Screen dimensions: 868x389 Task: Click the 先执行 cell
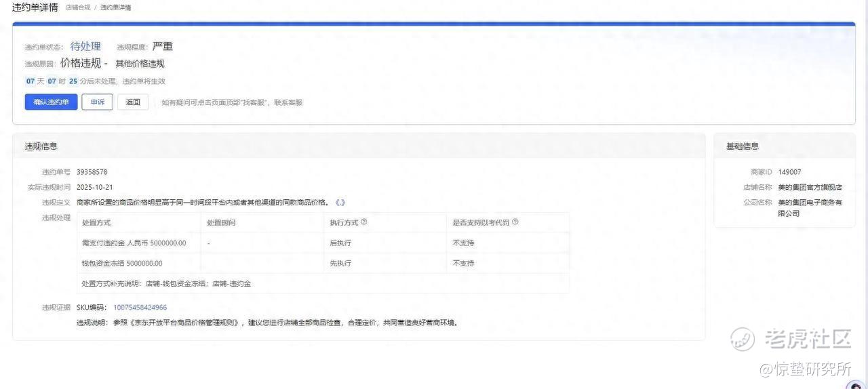tap(384, 263)
